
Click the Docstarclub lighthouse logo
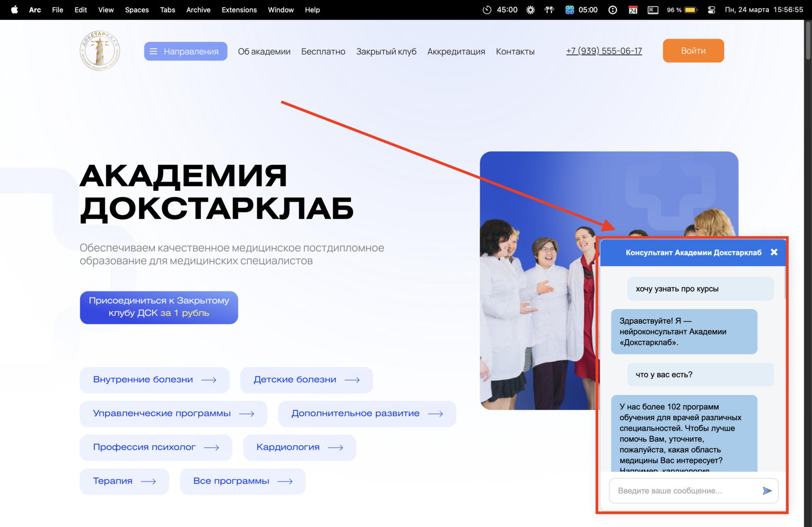point(100,51)
